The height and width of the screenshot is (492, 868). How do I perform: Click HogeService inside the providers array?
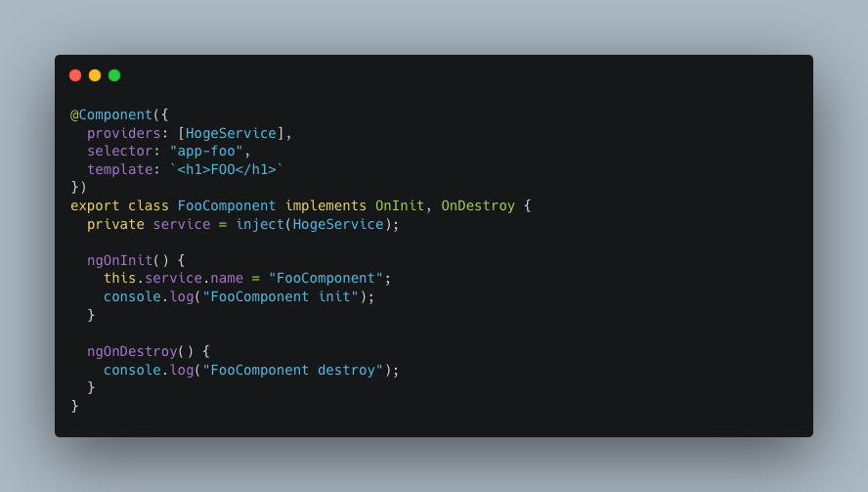click(231, 133)
